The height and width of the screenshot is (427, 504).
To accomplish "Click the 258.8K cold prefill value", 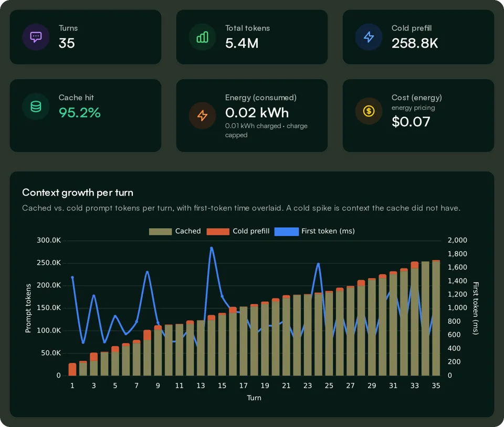I will tap(415, 44).
